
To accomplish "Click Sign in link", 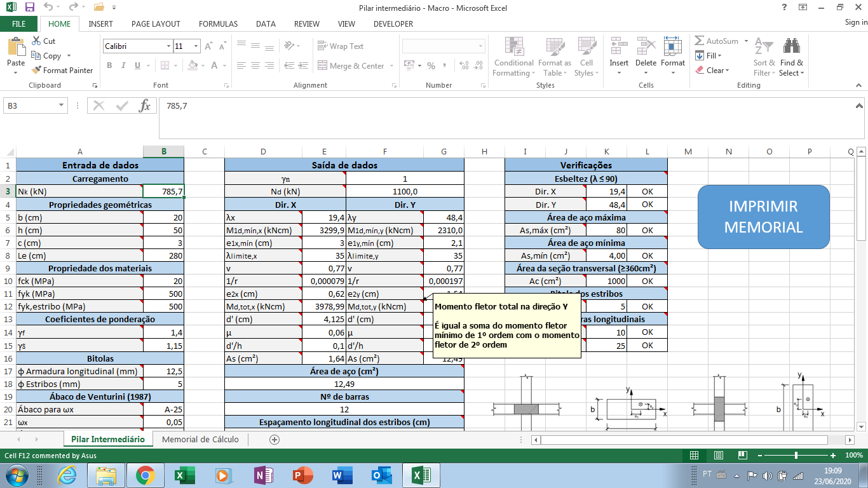I will coord(856,22).
